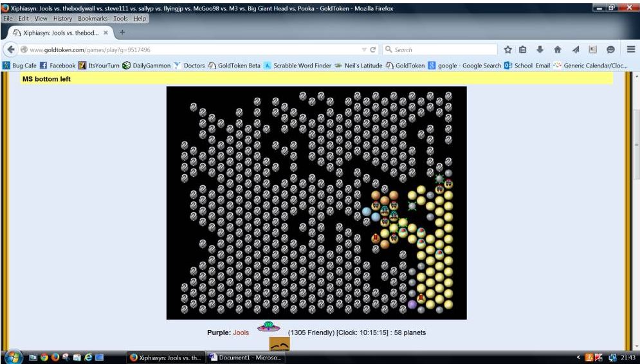Screen dimensions: 640x364
Task: Click the Firefox back arrow button
Action: 12,50
